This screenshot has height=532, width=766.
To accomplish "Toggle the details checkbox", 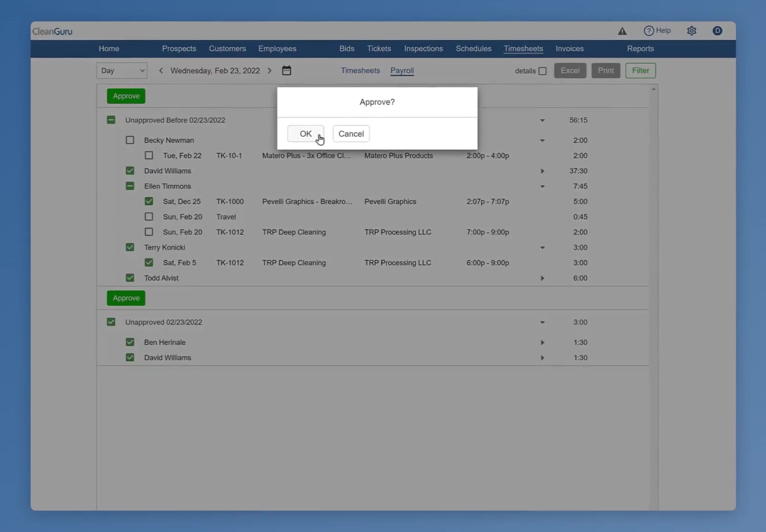I will point(542,71).
